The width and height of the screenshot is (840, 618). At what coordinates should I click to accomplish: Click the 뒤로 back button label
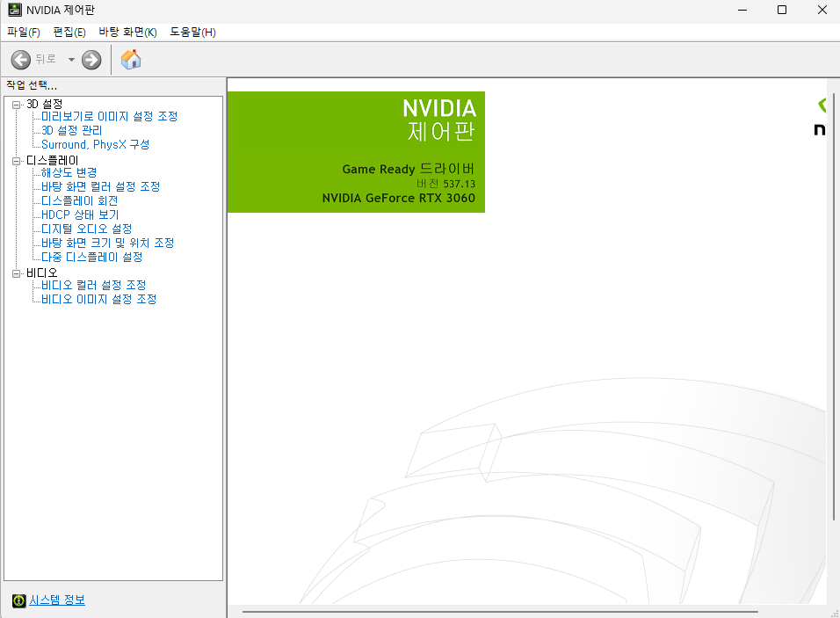coord(46,59)
